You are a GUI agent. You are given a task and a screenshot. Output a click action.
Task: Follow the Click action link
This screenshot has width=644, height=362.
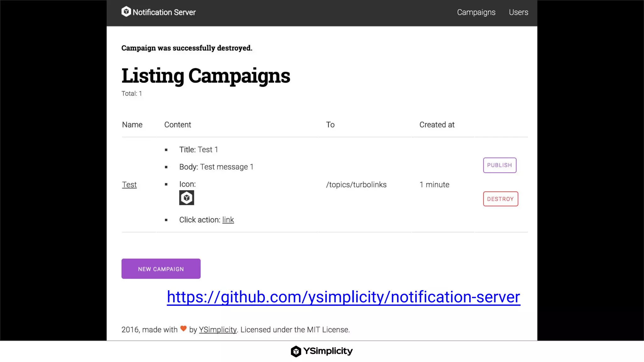tap(228, 220)
